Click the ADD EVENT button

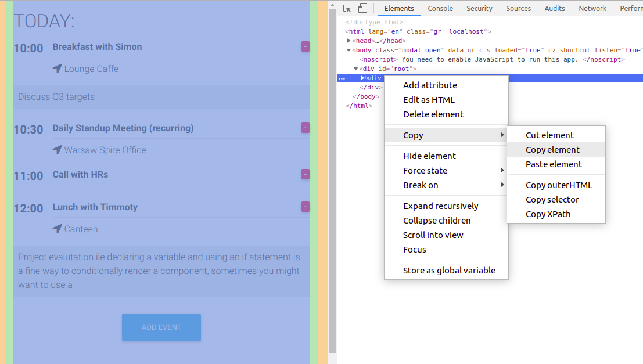click(x=161, y=327)
